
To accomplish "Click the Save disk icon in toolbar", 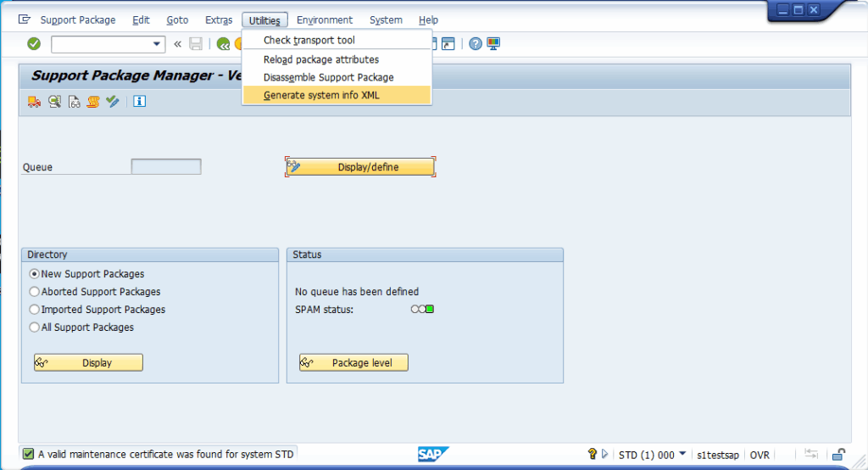I will pos(196,44).
